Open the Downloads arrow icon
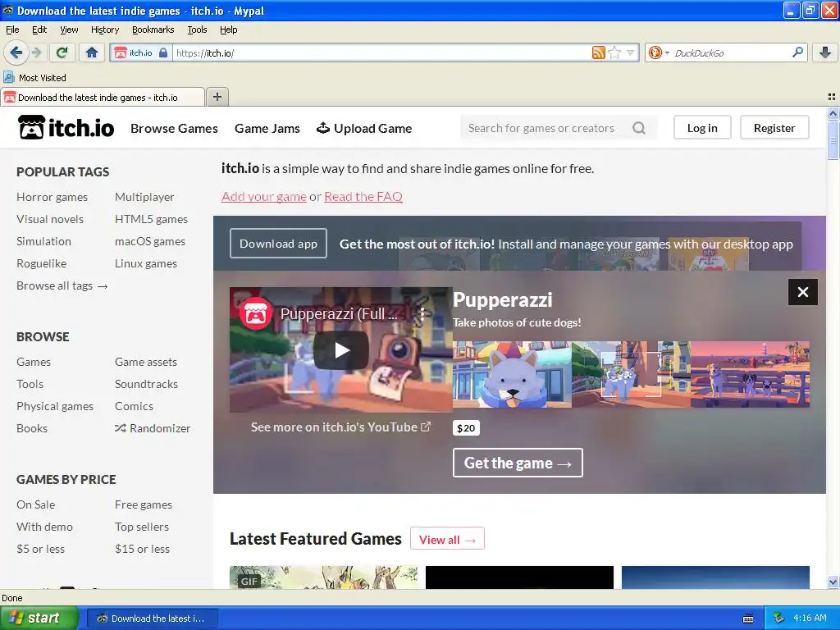This screenshot has height=630, width=840. tap(825, 52)
